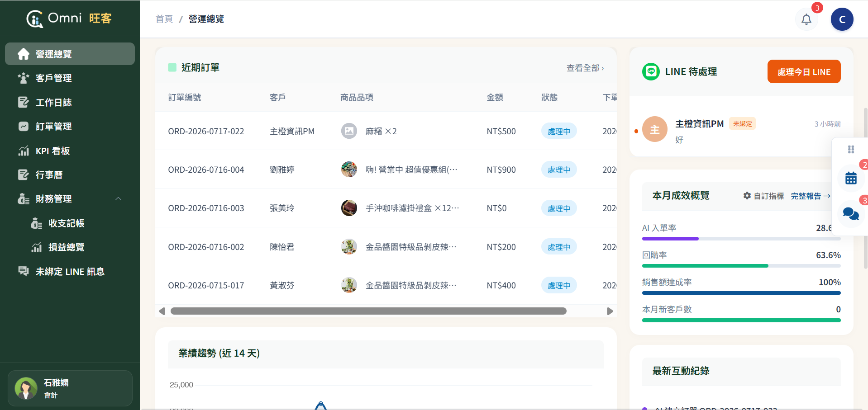Open 未綁定 LINE 訊息 menu item
Screen dimensions: 868x410
pyautogui.click(x=70, y=271)
